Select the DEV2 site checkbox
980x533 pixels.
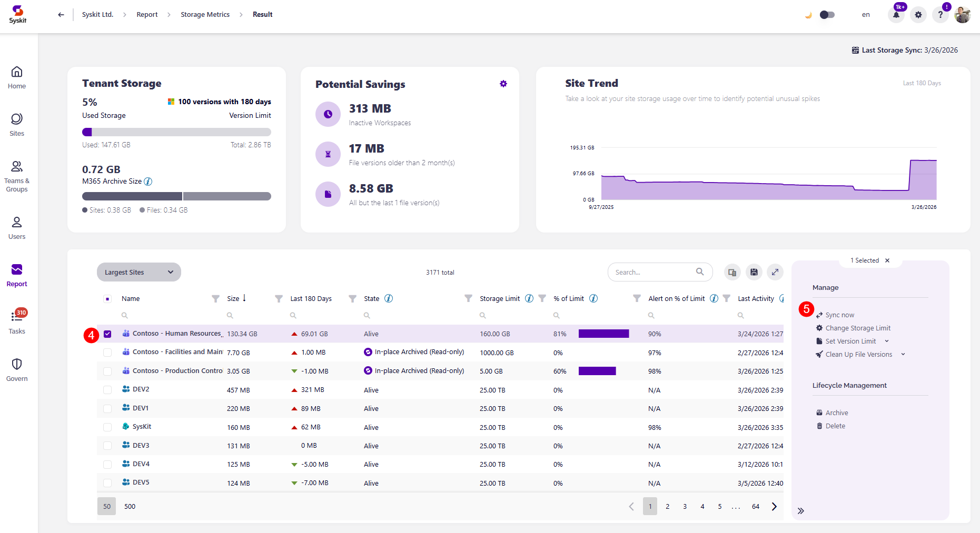click(x=108, y=390)
